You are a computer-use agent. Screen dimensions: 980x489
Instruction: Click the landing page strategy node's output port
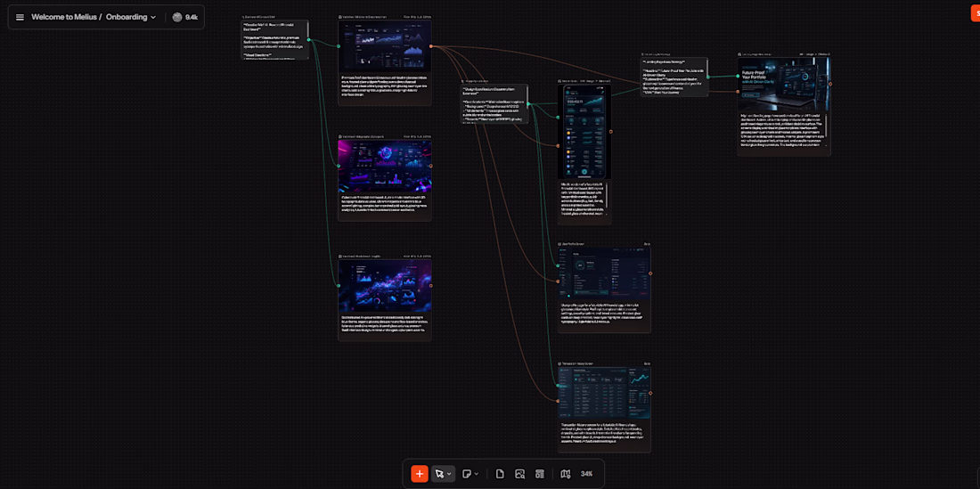pos(708,77)
